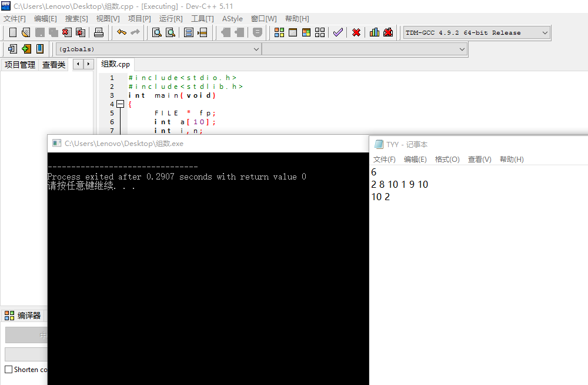Click the Goto function toolbar icon

point(189,33)
